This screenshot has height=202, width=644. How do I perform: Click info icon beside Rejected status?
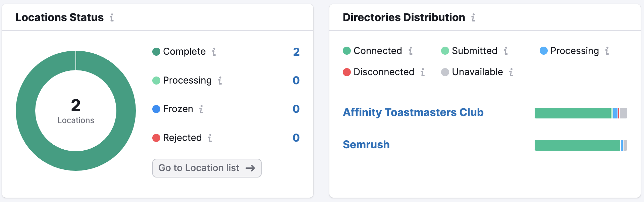pyautogui.click(x=210, y=138)
